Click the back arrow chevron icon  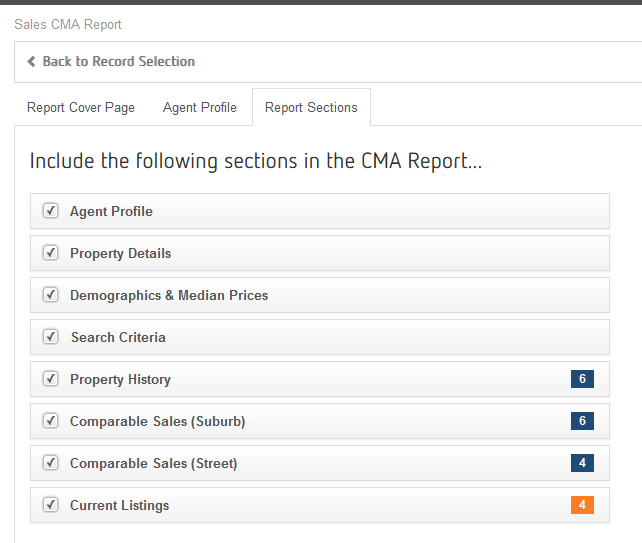point(31,62)
